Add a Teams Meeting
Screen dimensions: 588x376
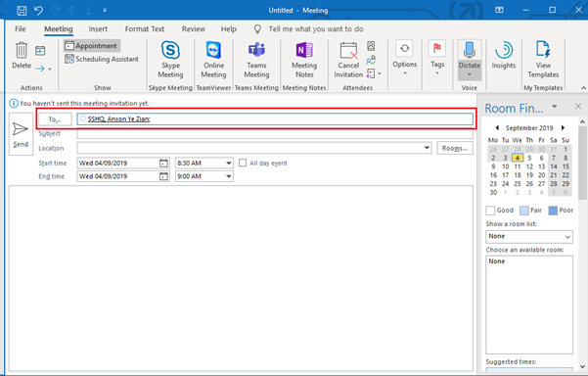pyautogui.click(x=256, y=59)
